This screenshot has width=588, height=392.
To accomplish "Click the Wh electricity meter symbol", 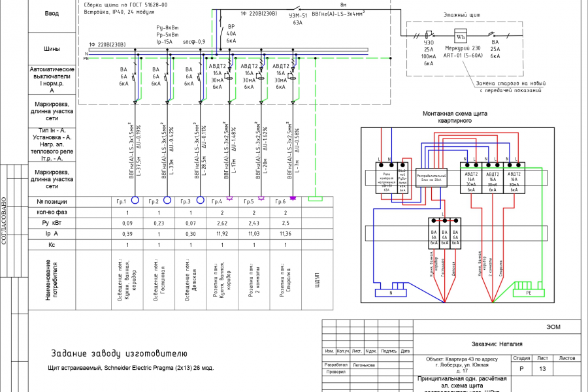I will [460, 37].
